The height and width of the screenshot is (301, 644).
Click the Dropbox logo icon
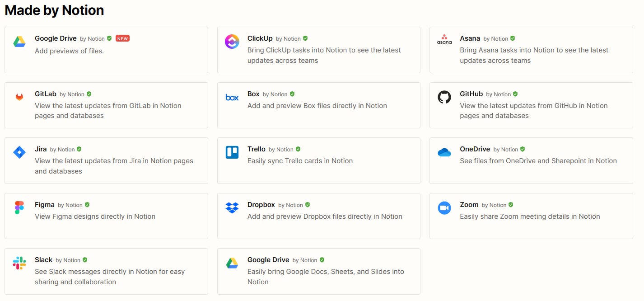tap(232, 208)
